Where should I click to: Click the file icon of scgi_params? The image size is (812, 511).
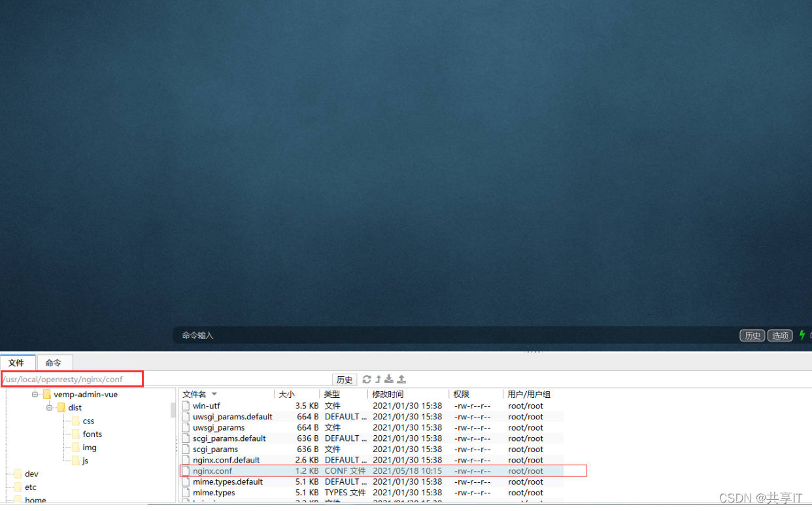(186, 449)
